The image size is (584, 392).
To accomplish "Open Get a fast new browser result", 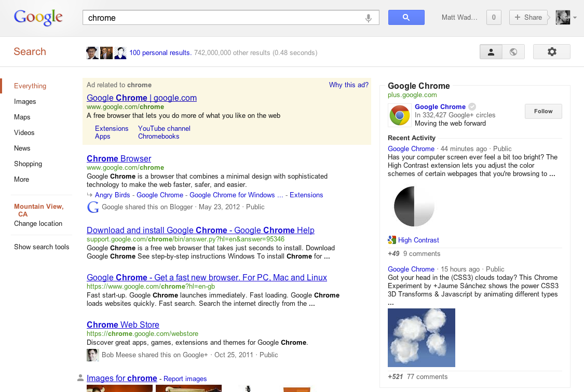I will [x=207, y=278].
